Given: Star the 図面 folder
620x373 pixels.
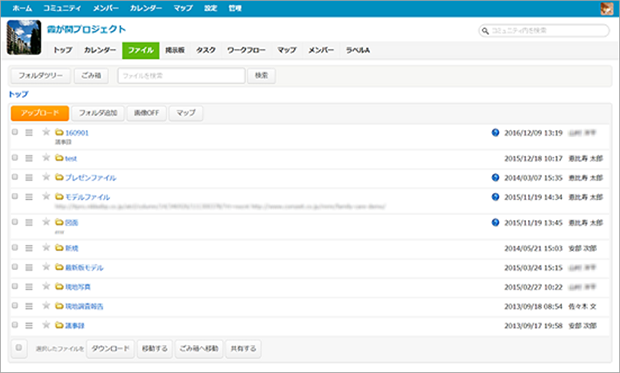Looking at the screenshot, I should pyautogui.click(x=46, y=222).
